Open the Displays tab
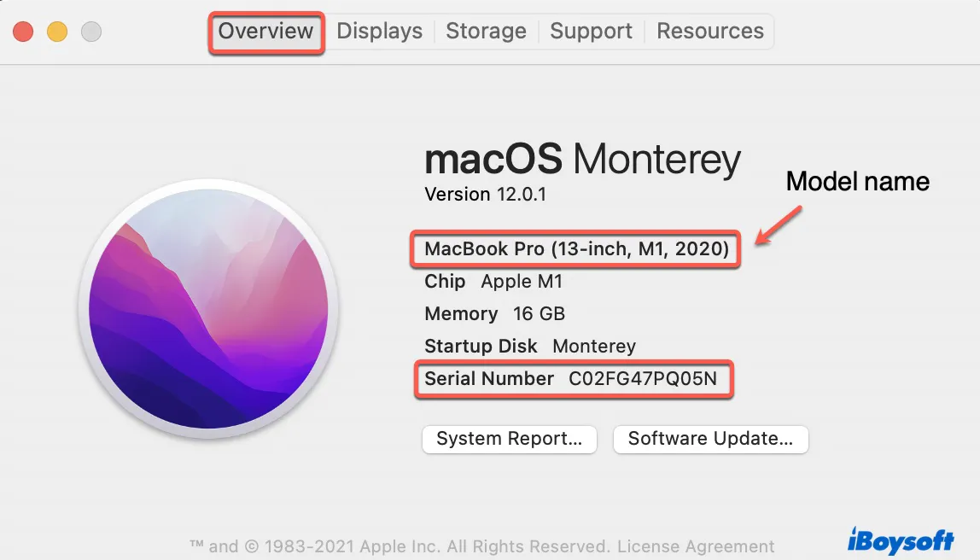Viewport: 980px width, 560px height. [x=379, y=32]
